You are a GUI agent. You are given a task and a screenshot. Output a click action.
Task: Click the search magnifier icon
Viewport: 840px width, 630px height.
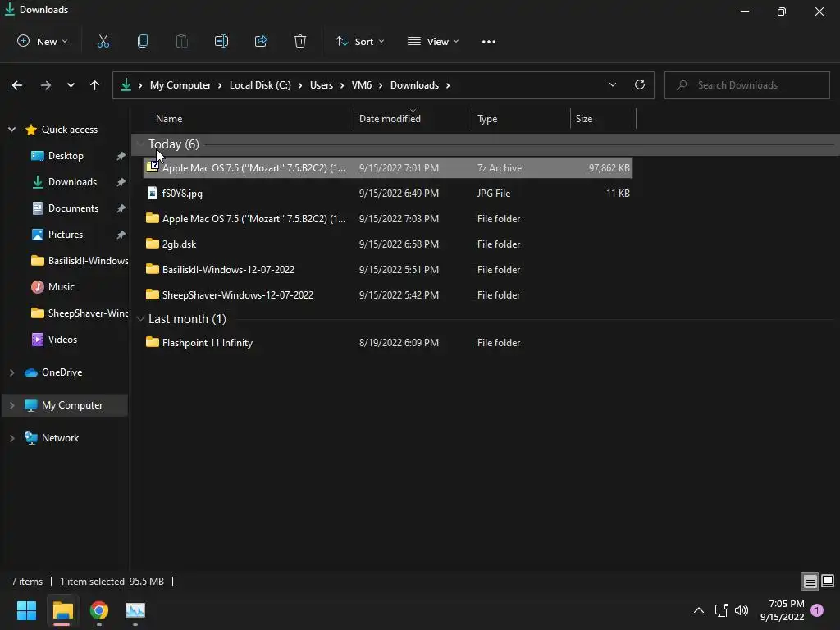682,85
